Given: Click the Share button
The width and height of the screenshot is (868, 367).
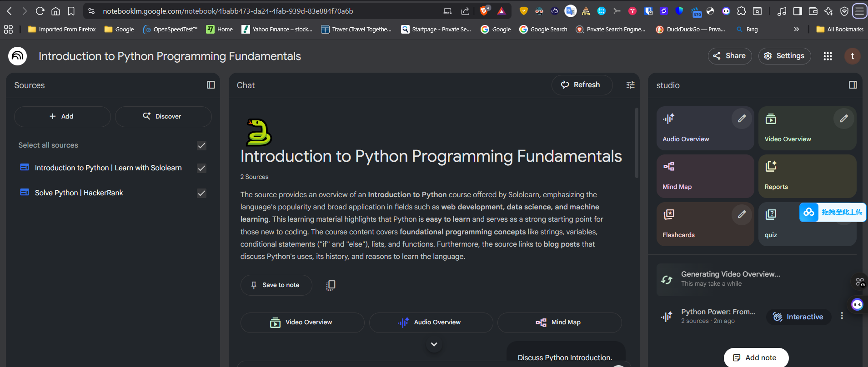Looking at the screenshot, I should coord(729,56).
